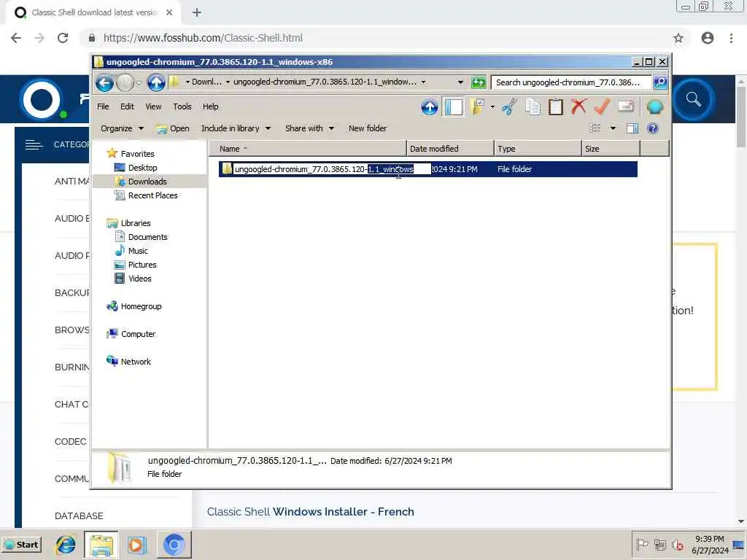Open the browser three-dot menu
Image resolution: width=747 pixels, height=560 pixels.
[731, 38]
